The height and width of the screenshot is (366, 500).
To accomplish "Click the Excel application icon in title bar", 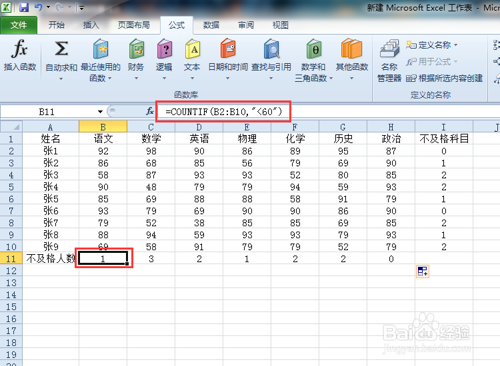I will coord(6,7).
